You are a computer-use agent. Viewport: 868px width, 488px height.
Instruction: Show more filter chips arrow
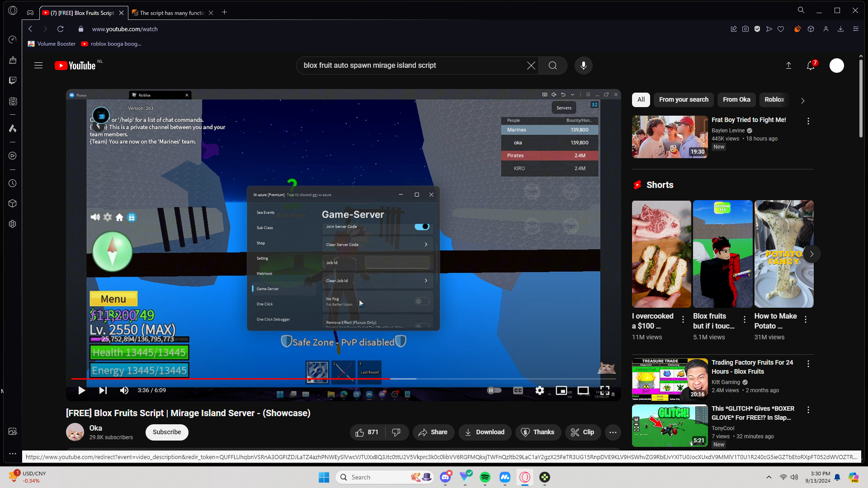point(803,100)
